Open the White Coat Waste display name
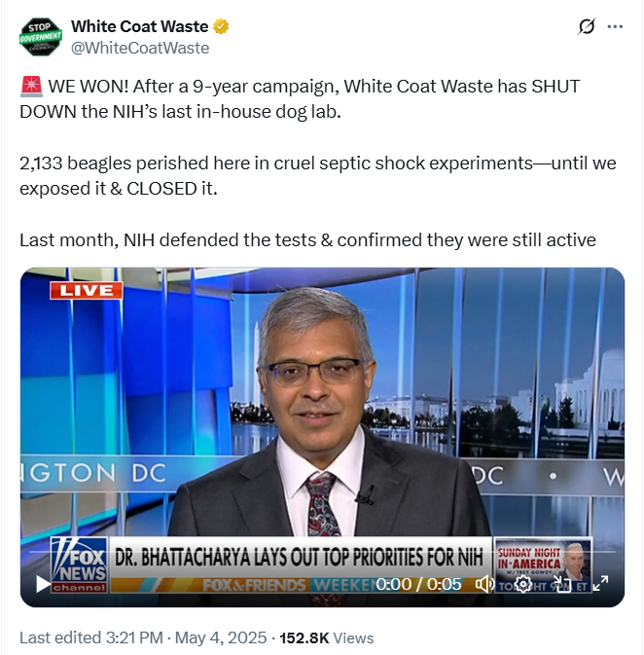The height and width of the screenshot is (655, 644). [139, 26]
